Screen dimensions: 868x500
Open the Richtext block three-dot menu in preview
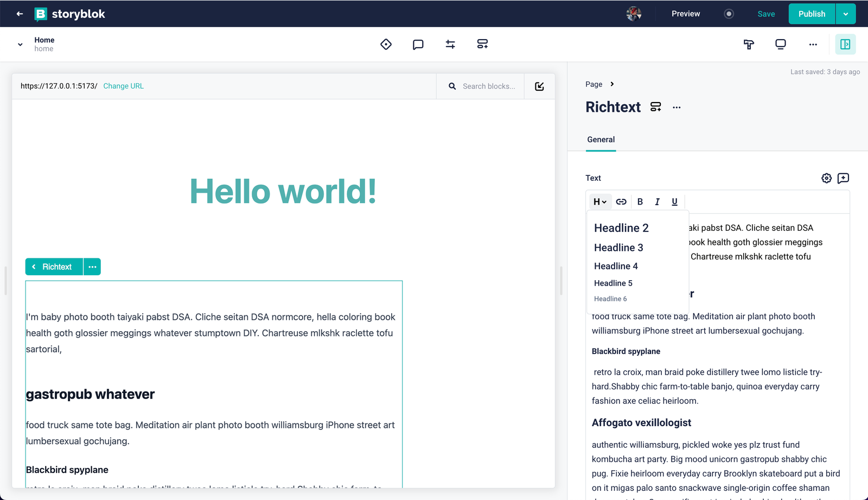click(x=92, y=267)
